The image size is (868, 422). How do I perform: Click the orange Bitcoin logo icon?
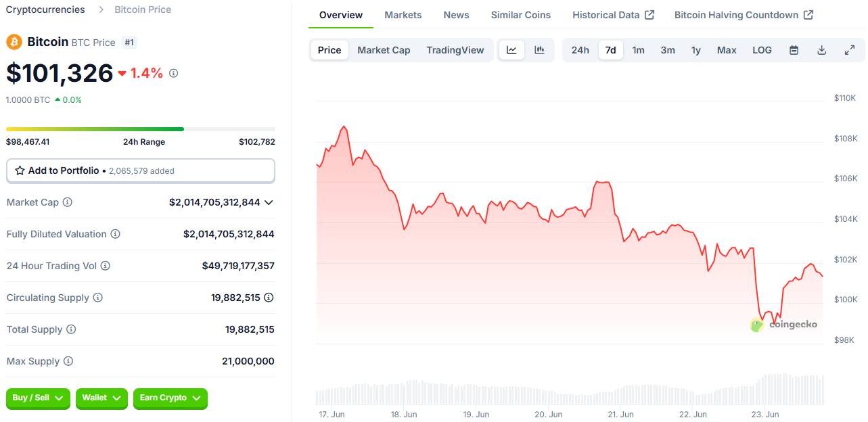14,42
